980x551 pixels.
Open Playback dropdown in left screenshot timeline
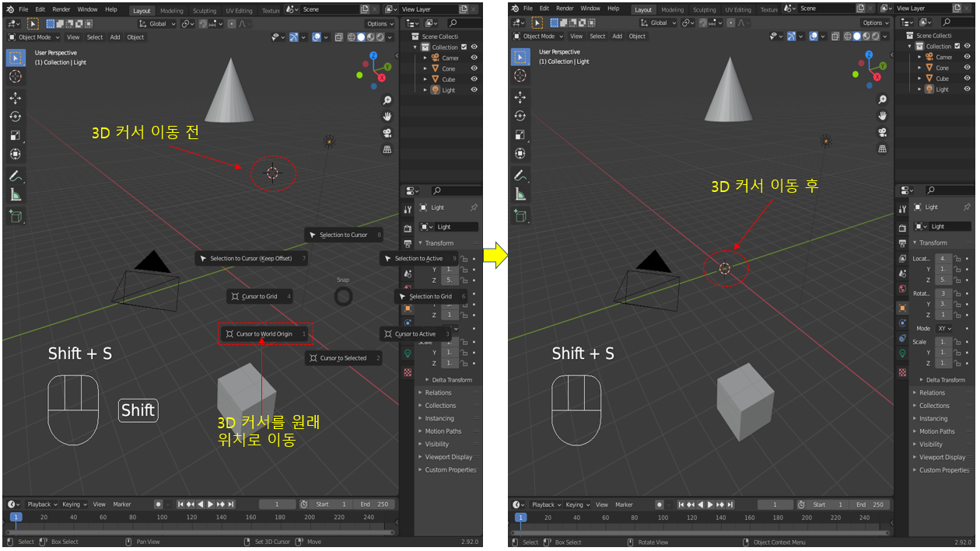[x=42, y=504]
